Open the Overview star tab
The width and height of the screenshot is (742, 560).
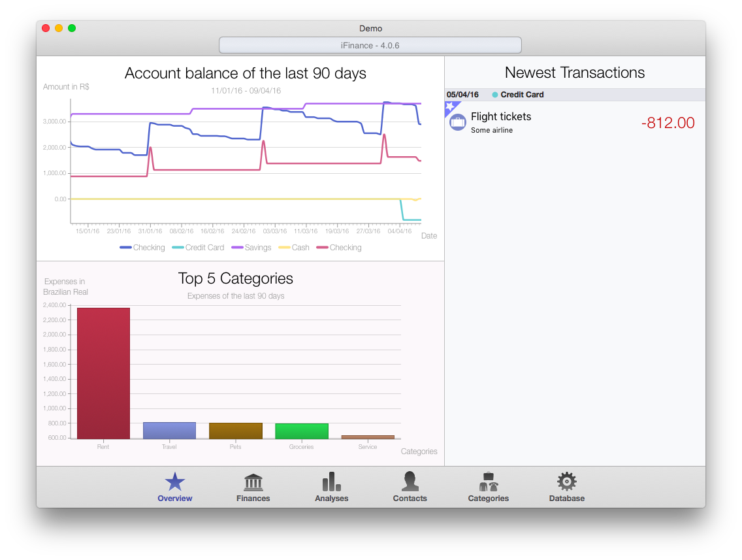(174, 487)
